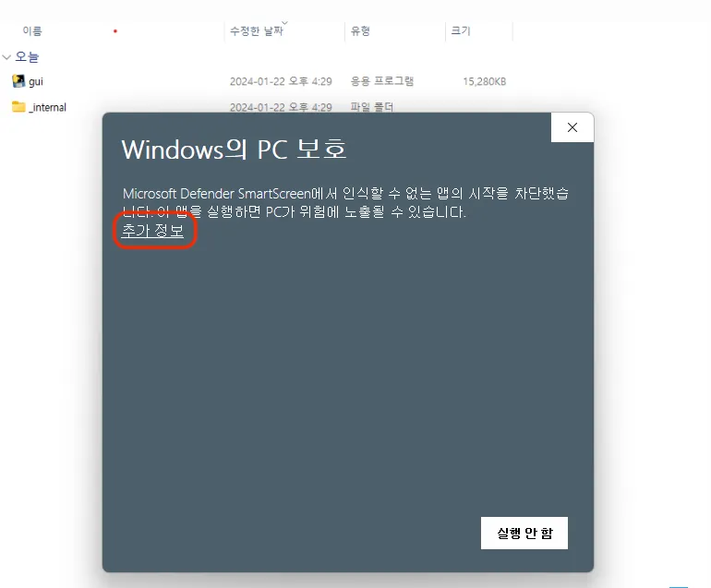Click the Windows의 PC 보호 title
Image resolution: width=711 pixels, height=588 pixels.
234,150
